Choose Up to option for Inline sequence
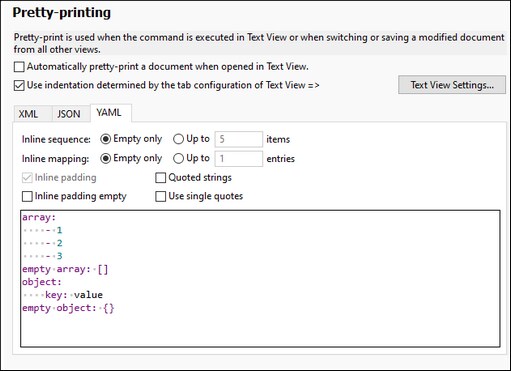 point(179,139)
